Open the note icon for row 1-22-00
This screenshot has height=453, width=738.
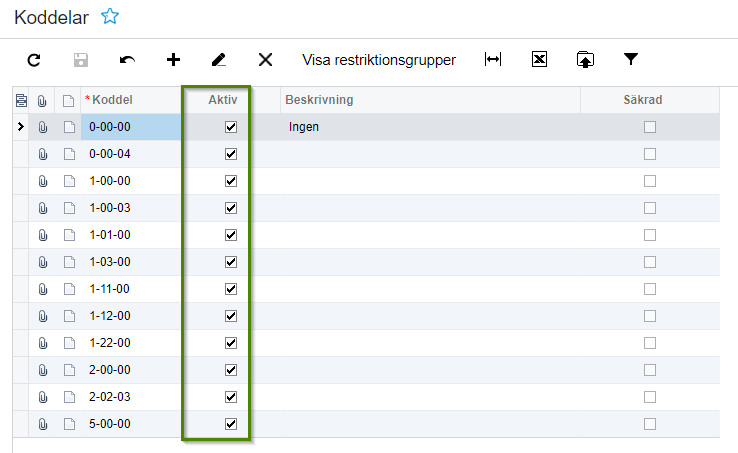click(x=68, y=343)
